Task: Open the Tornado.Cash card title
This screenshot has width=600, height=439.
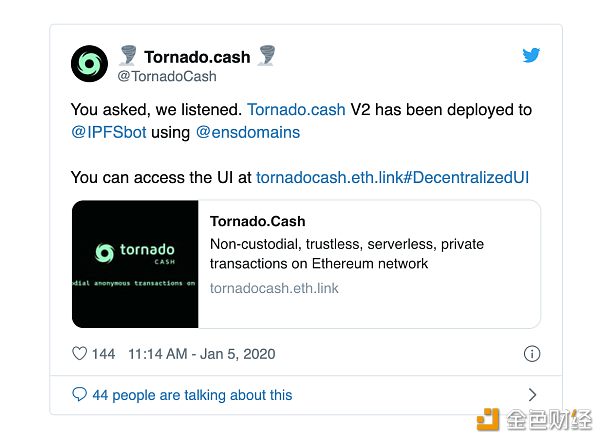Action: pyautogui.click(x=258, y=221)
